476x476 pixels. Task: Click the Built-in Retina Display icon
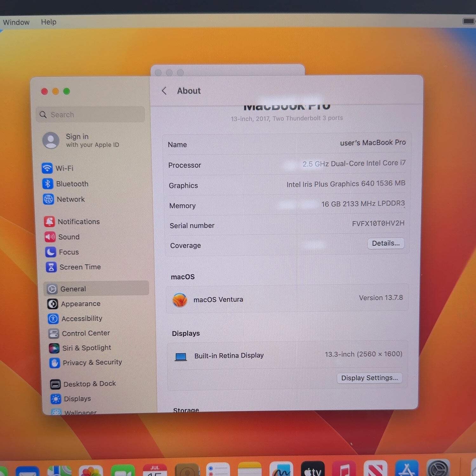(181, 357)
